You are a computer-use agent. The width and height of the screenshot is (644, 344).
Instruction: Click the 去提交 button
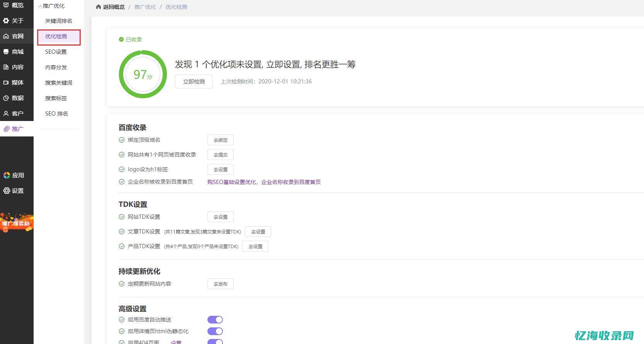point(221,155)
